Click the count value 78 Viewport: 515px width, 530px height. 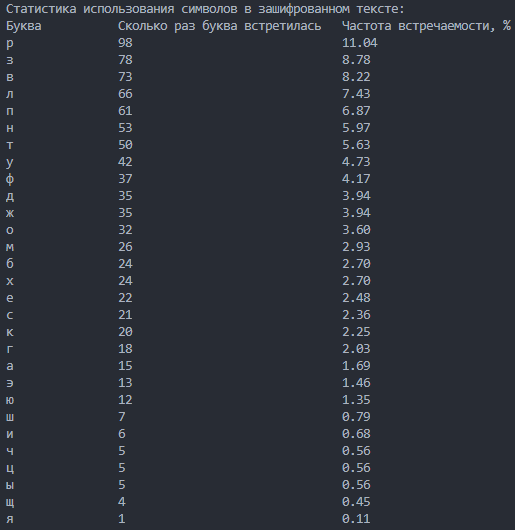[125, 60]
